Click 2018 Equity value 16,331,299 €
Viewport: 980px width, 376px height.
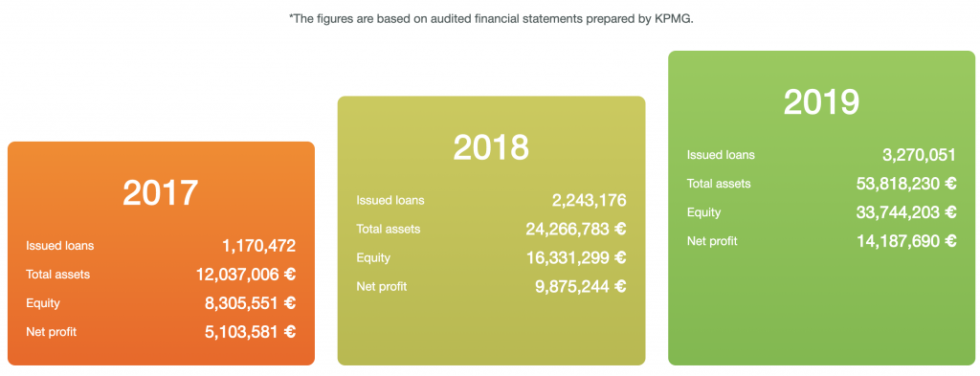click(575, 258)
